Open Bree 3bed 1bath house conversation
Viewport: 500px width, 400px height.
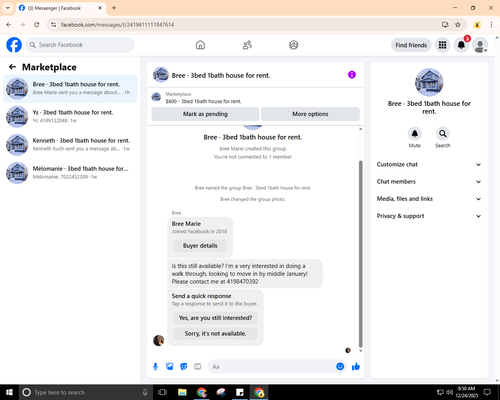(x=70, y=88)
